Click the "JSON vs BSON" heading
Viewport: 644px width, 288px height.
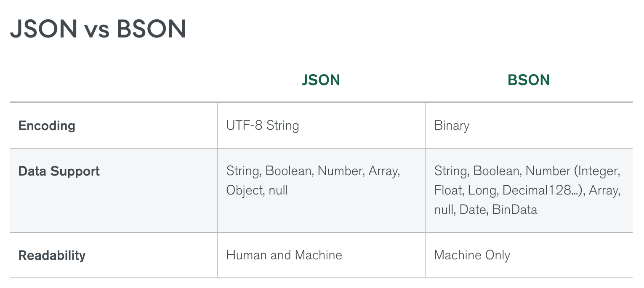pyautogui.click(x=98, y=29)
